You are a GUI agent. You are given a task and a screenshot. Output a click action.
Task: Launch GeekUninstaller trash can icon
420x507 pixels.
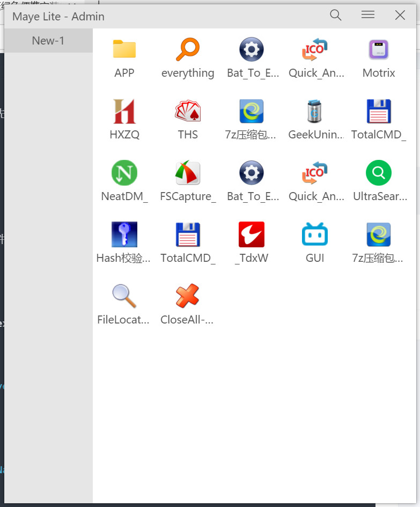314,111
